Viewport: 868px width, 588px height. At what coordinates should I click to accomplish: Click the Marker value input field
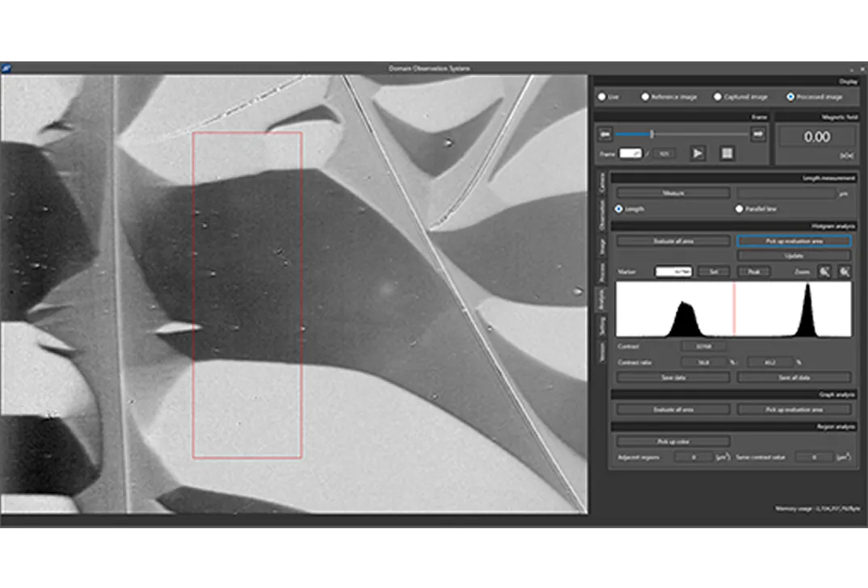click(x=674, y=272)
